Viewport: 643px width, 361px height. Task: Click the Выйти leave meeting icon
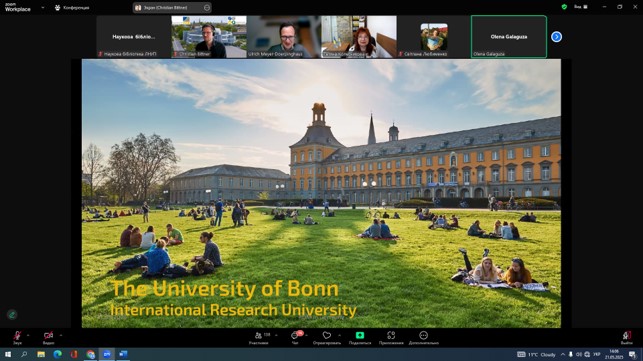pyautogui.click(x=627, y=338)
